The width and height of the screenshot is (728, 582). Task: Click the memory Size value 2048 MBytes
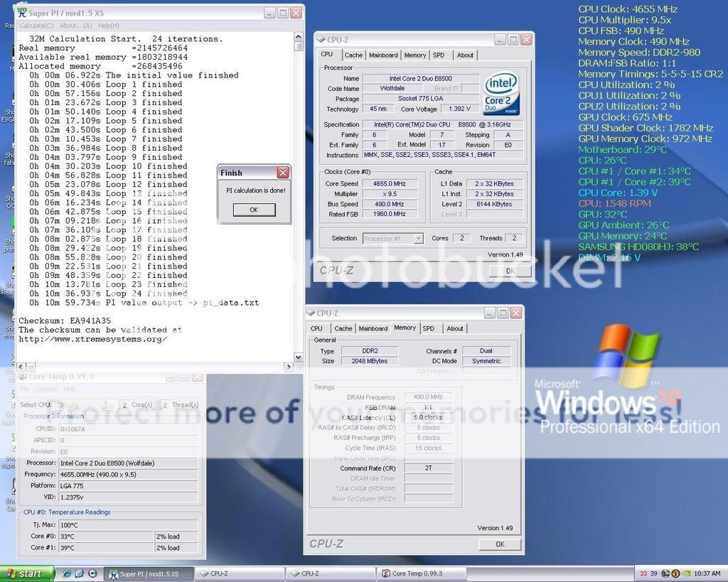(370, 361)
